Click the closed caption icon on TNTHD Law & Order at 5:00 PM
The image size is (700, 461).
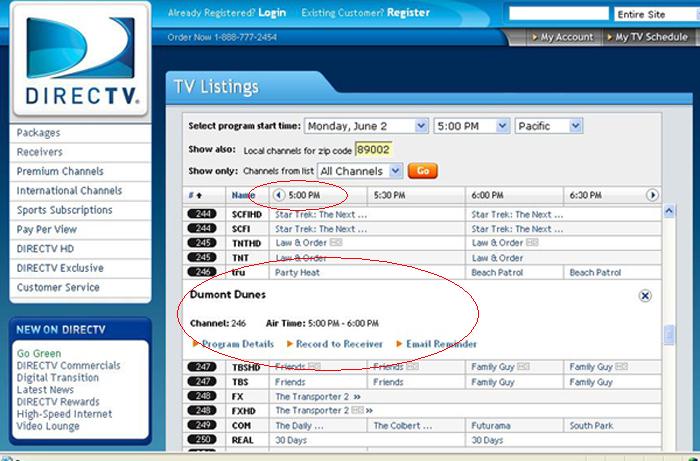click(x=336, y=243)
